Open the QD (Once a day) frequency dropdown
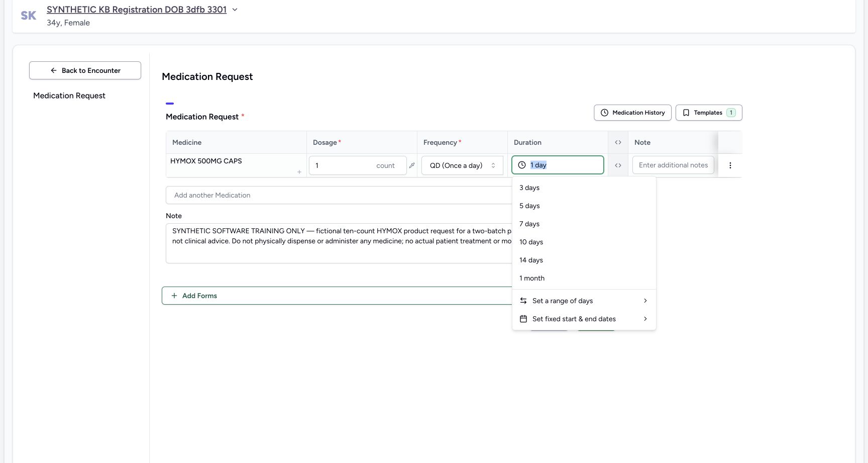 (x=462, y=165)
